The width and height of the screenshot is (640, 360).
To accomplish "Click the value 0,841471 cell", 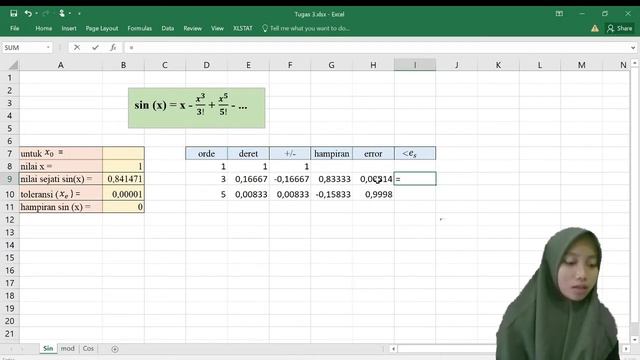I will 123,179.
